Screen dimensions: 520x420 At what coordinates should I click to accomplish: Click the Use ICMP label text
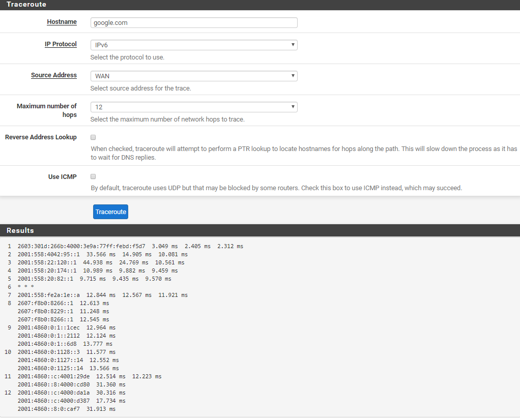[x=62, y=177]
